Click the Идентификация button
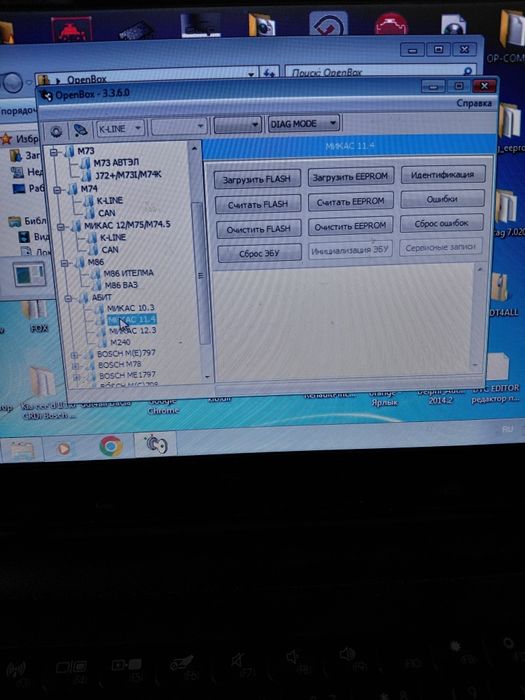The width and height of the screenshot is (525, 700). tap(443, 175)
